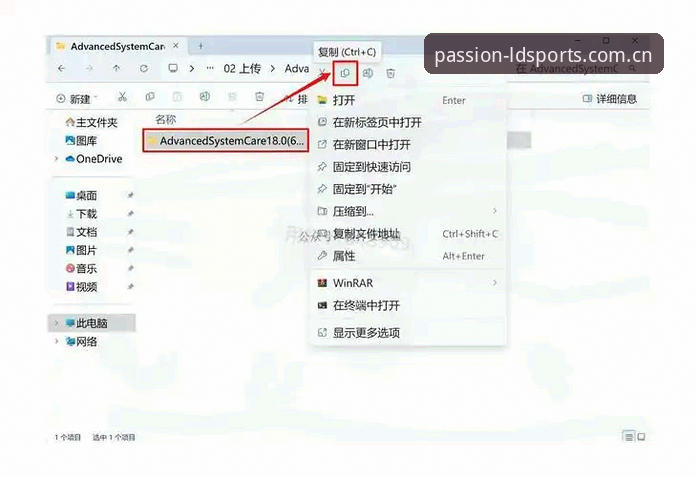
Task: Click the Share icon in command bar
Action: pos(232,97)
